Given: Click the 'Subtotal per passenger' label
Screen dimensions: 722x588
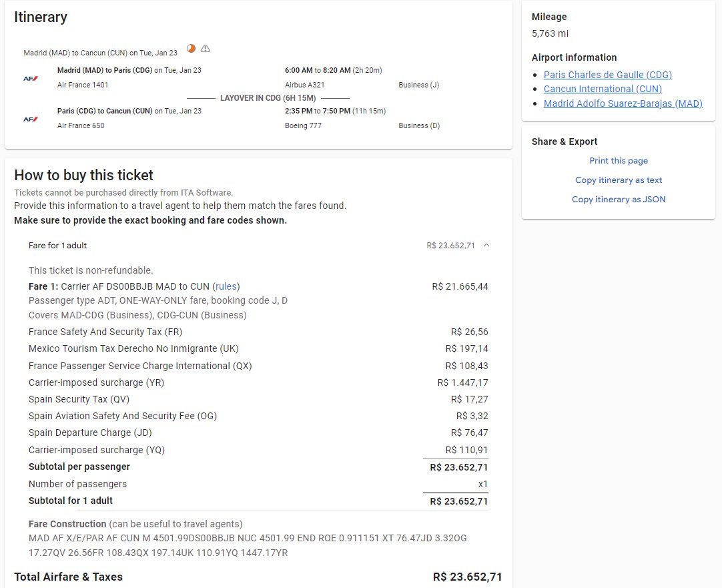Looking at the screenshot, I should (x=79, y=467).
